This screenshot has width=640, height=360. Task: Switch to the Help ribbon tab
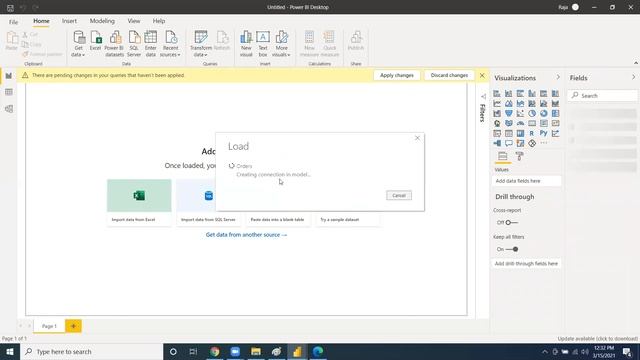pos(159,21)
